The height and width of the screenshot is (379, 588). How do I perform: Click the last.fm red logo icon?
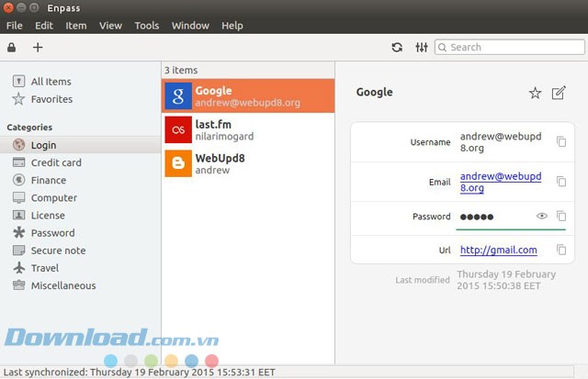point(178,129)
